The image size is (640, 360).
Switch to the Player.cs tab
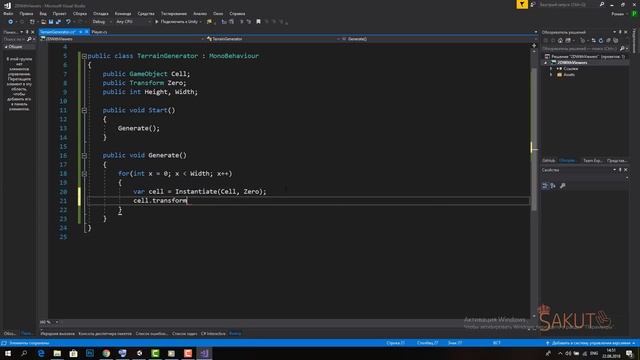pos(99,32)
